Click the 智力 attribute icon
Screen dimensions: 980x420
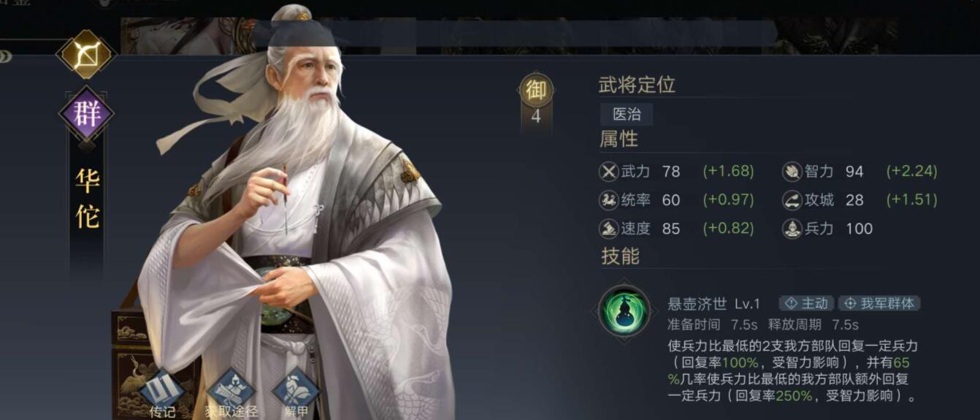(792, 172)
